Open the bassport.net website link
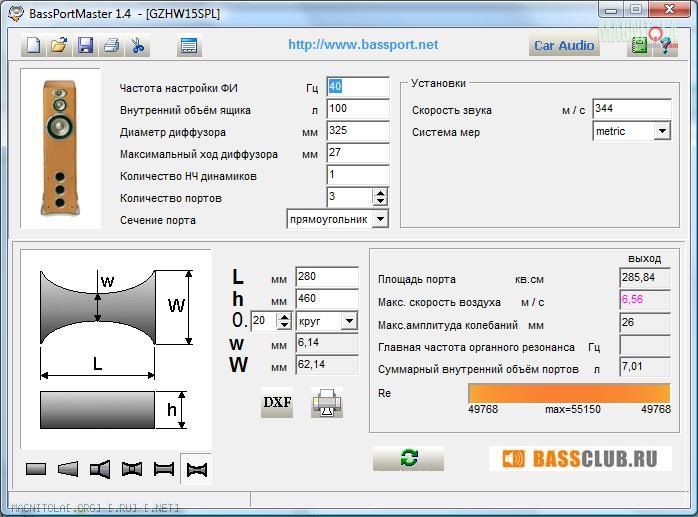 click(363, 45)
